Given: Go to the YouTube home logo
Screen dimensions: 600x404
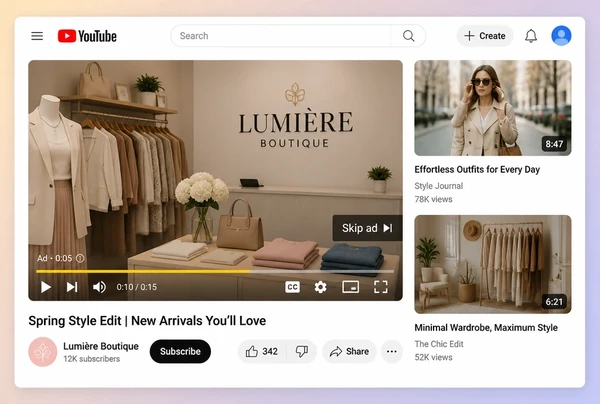Looking at the screenshot, I should [x=87, y=36].
